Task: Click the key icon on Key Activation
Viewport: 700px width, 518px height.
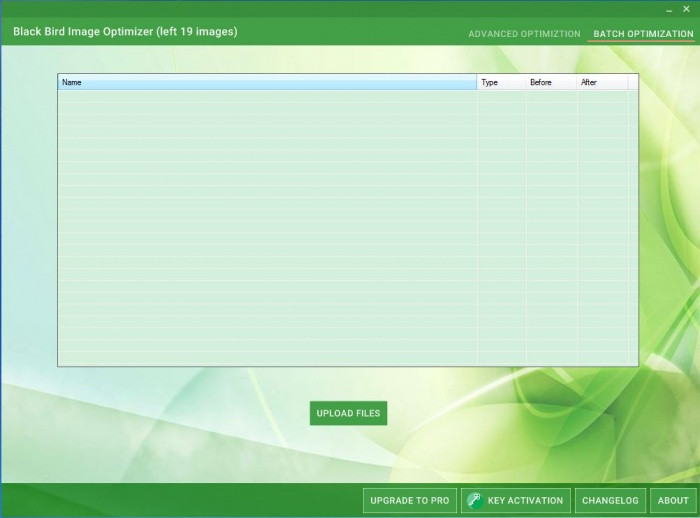Action: click(x=475, y=501)
